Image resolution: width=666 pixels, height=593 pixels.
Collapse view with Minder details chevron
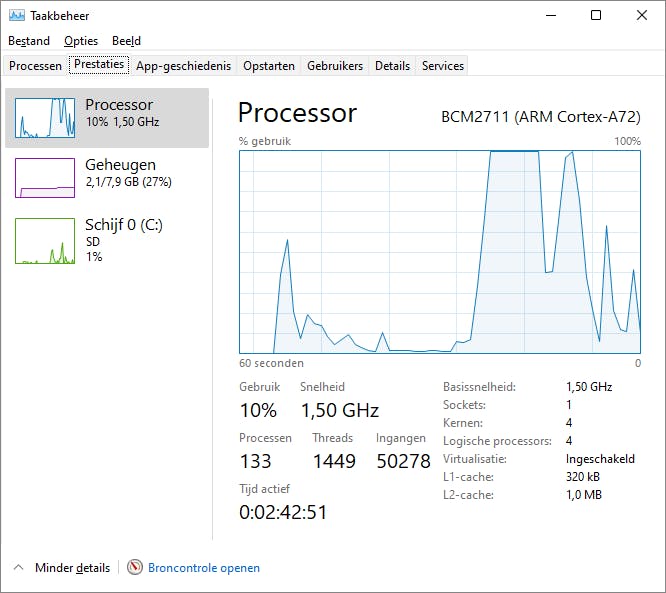[x=18, y=568]
